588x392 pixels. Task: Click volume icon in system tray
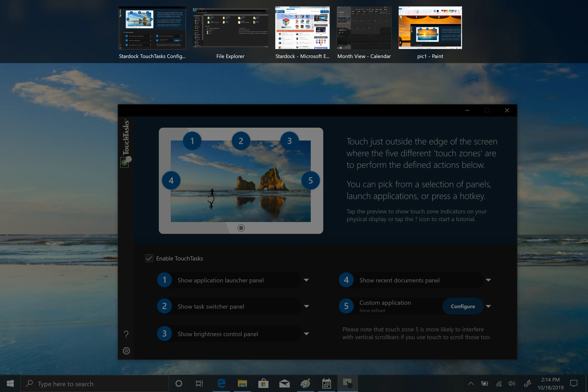point(512,383)
